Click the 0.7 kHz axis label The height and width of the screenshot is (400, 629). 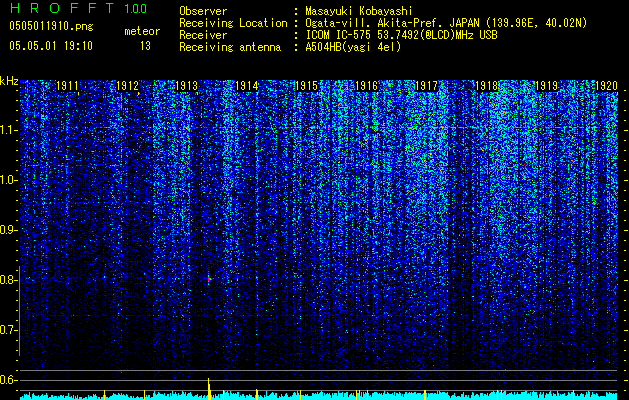point(8,330)
